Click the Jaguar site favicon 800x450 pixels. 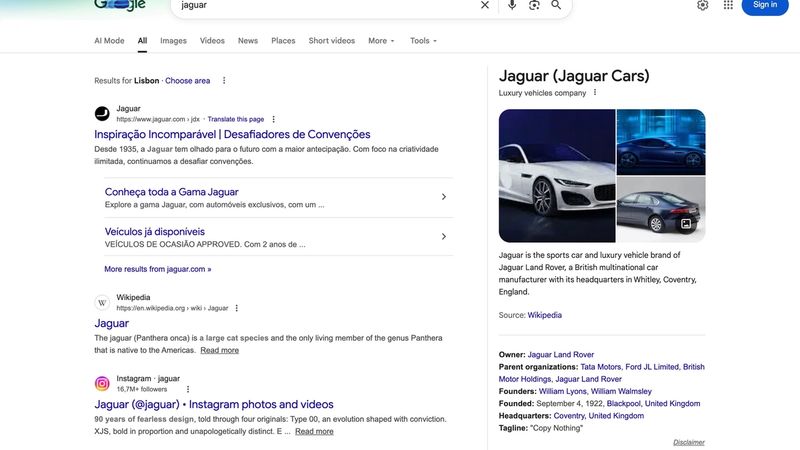click(102, 113)
